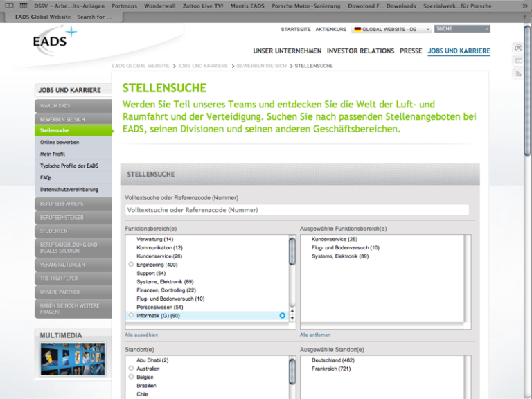Open the Global Website - DE dropdown
The image size is (532, 399).
coord(392,30)
